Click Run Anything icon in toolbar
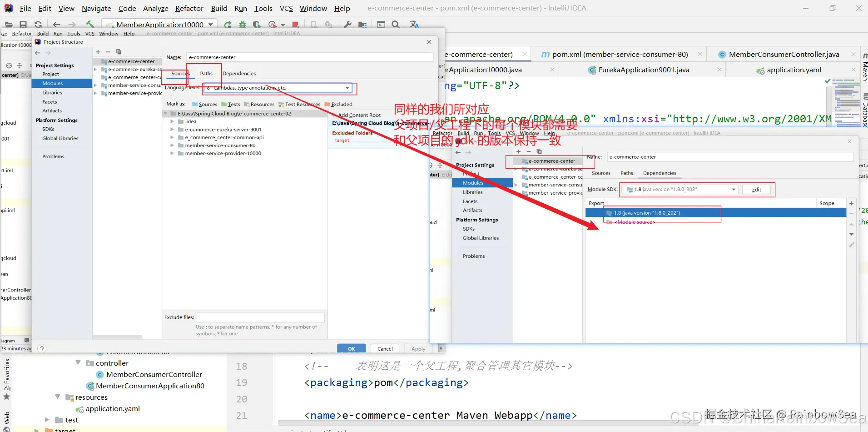This screenshot has height=432, width=868. [381, 25]
